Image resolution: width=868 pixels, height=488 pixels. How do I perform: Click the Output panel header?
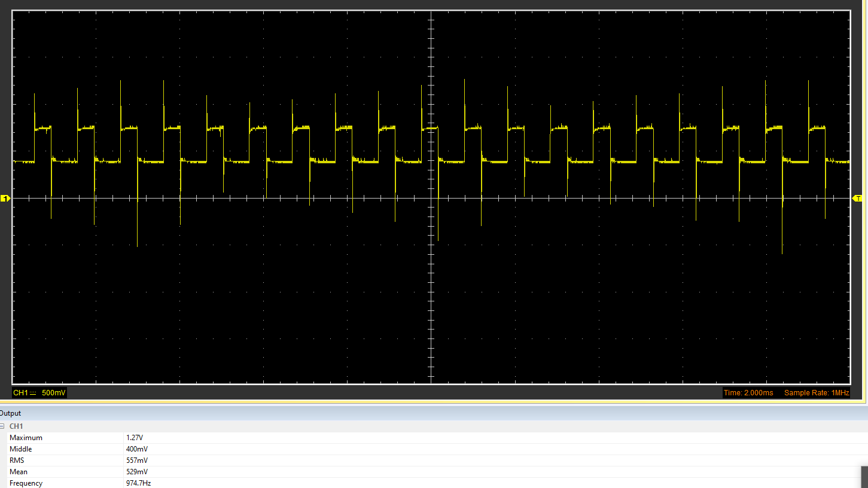11,413
